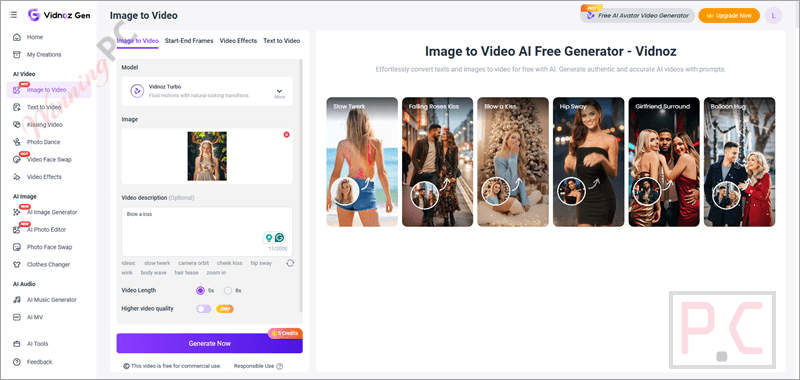This screenshot has width=800, height=380.
Task: Click Upgrade Now
Action: (729, 16)
